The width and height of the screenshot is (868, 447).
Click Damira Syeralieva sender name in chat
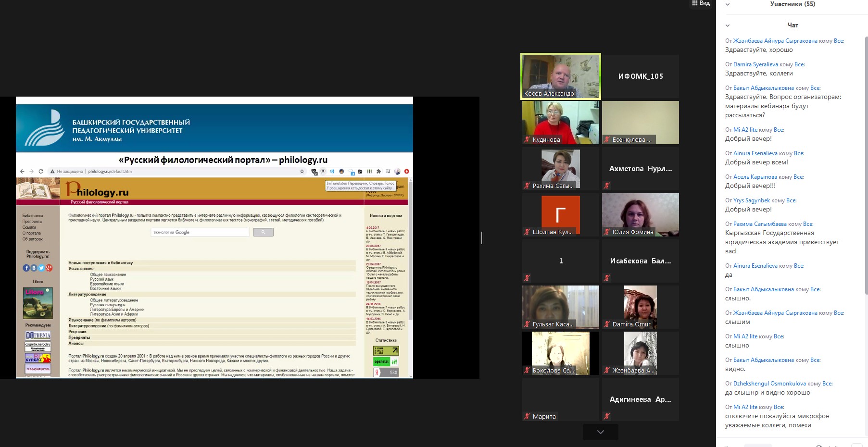[755, 64]
